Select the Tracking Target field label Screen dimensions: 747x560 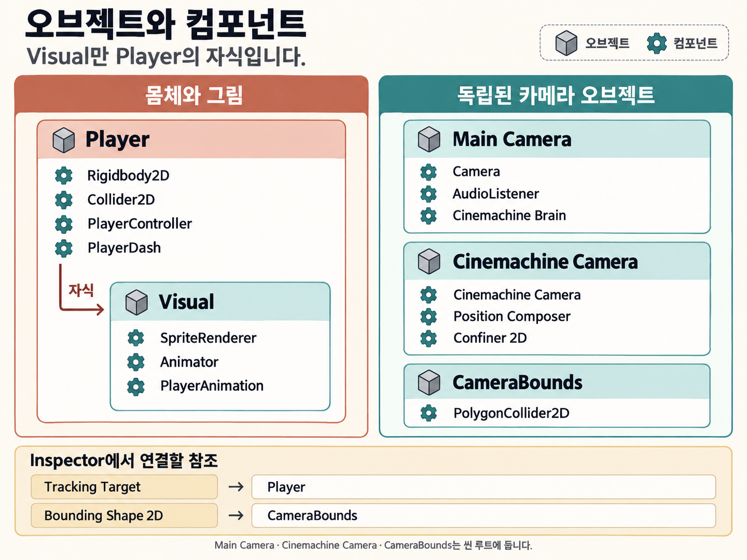(124, 487)
